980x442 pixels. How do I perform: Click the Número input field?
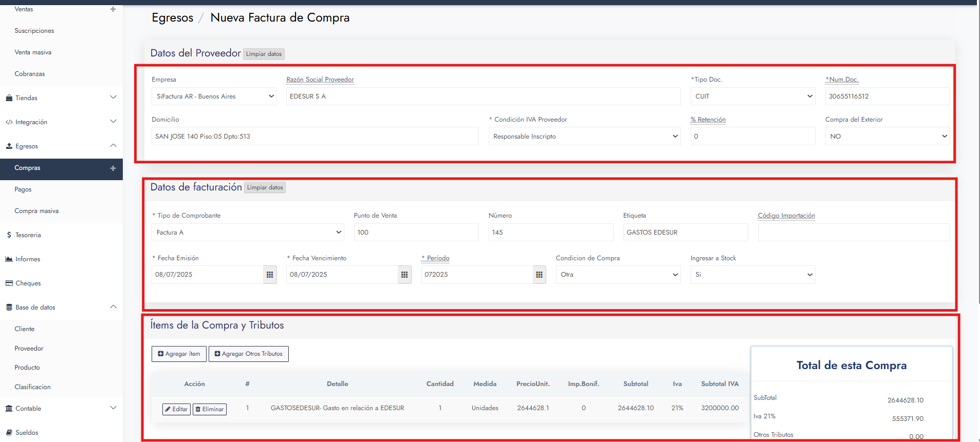point(551,233)
